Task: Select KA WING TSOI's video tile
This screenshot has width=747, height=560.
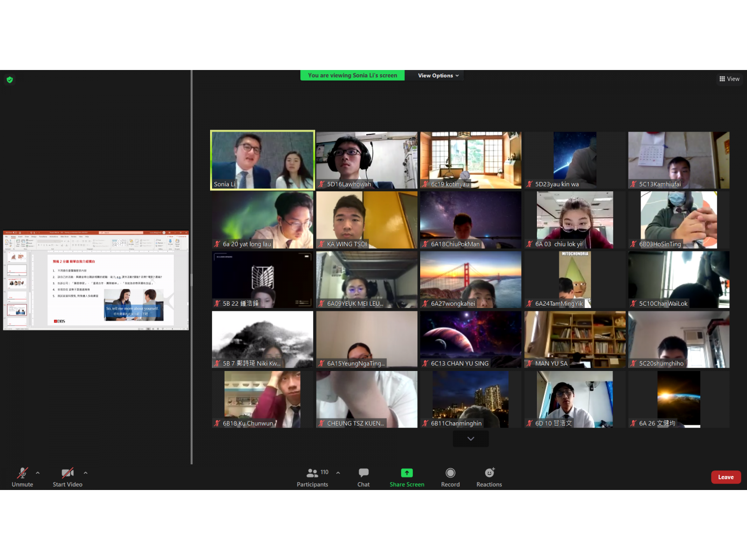Action: point(366,219)
